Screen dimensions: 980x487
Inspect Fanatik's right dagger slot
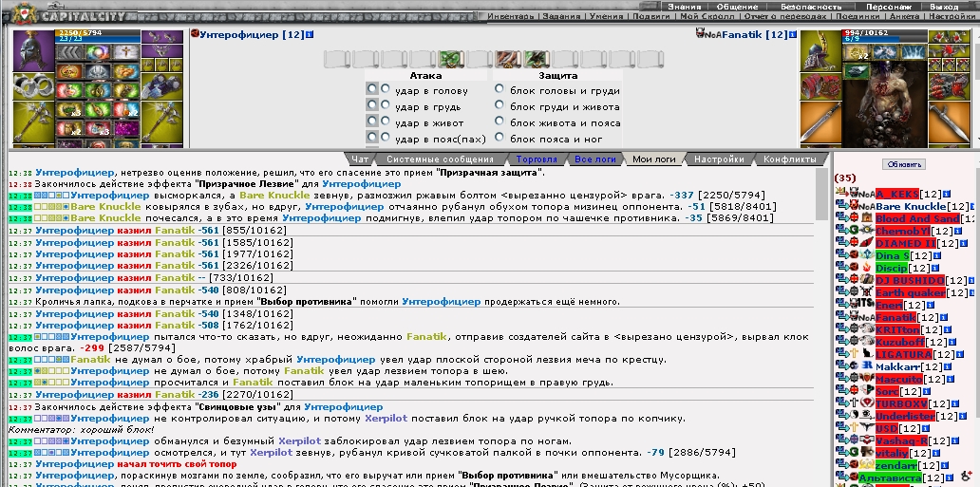pyautogui.click(x=948, y=122)
